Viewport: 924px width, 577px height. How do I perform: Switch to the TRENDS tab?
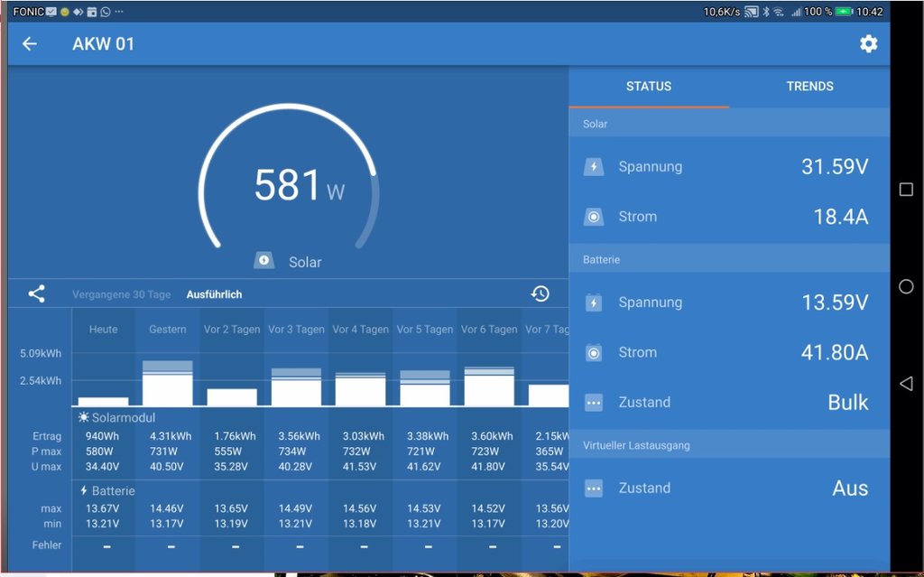click(809, 87)
